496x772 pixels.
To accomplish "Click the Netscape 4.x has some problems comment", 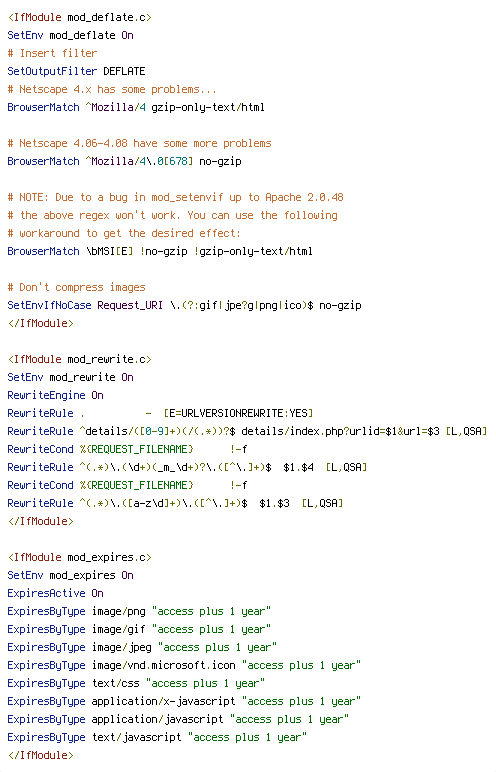I will tap(112, 89).
